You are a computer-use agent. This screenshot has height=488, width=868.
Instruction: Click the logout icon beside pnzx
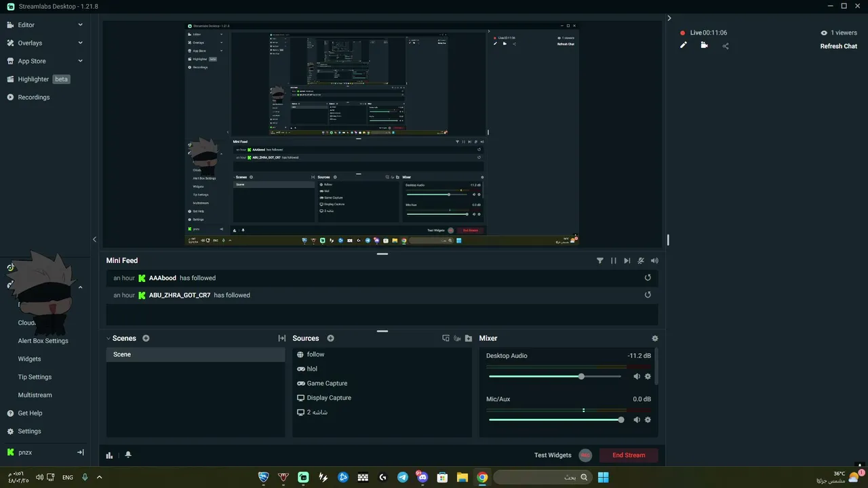click(x=80, y=452)
